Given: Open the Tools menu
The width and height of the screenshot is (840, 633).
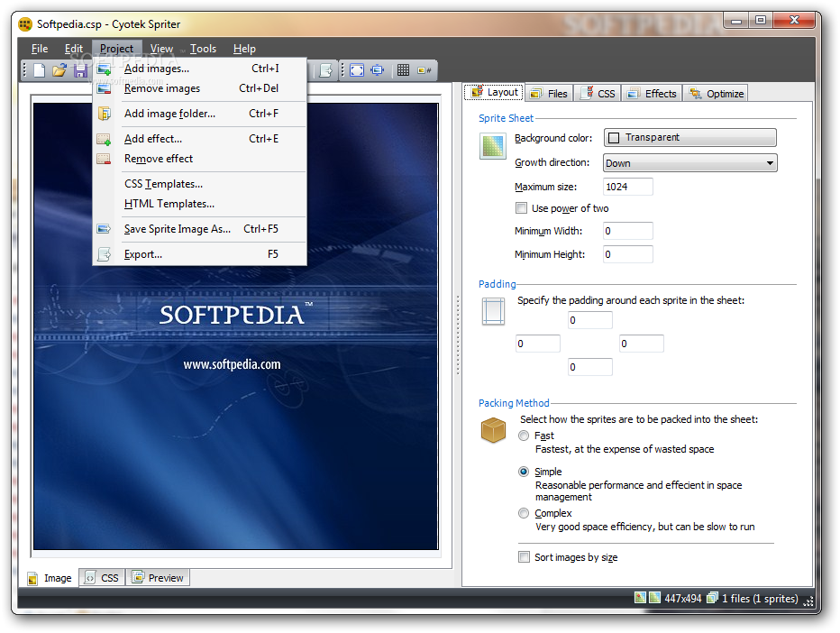Looking at the screenshot, I should 203,49.
